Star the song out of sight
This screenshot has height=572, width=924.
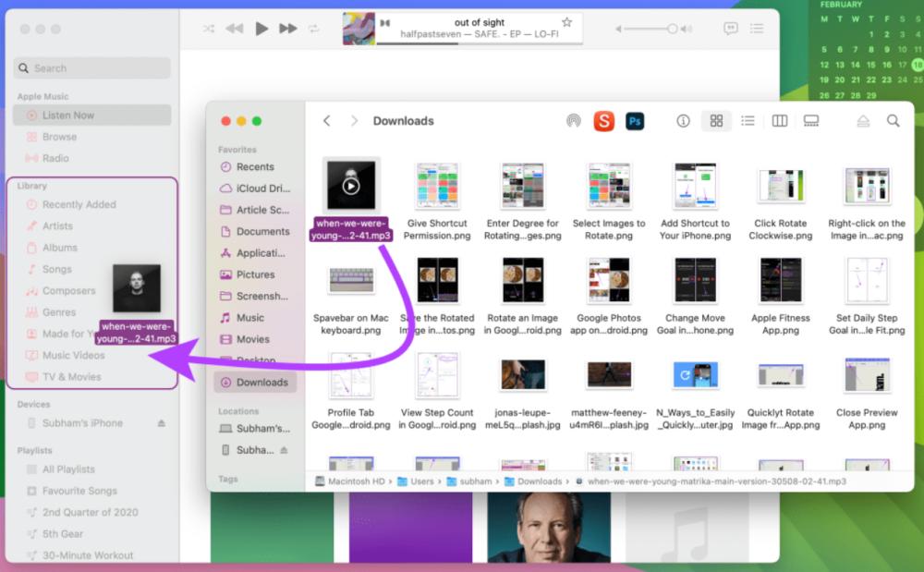click(566, 21)
